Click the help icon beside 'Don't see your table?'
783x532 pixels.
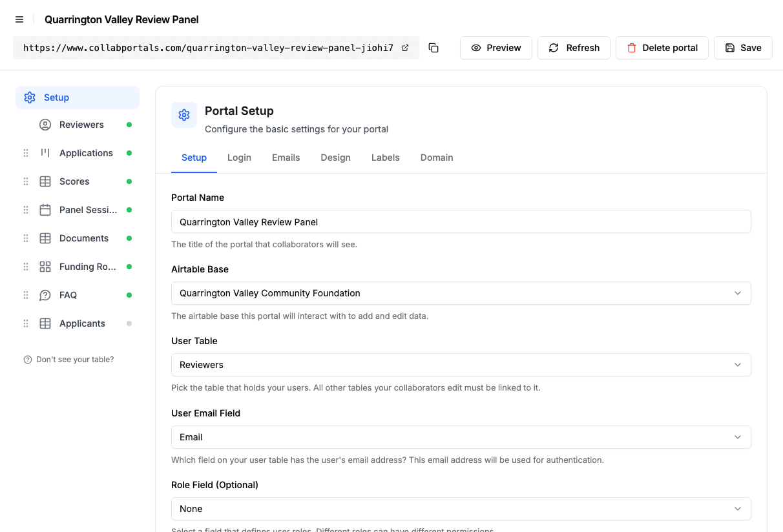(28, 360)
